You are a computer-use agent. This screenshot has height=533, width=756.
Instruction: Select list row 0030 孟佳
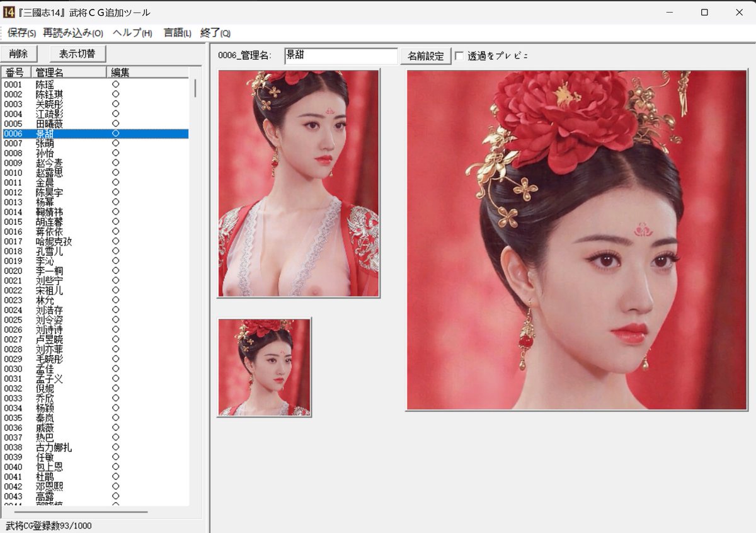click(95, 369)
